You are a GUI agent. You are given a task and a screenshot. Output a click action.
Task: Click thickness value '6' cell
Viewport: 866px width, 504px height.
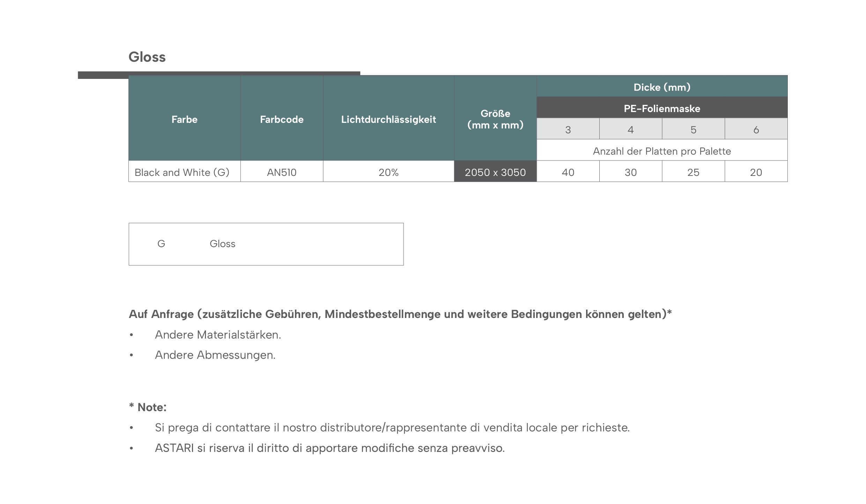tap(756, 129)
